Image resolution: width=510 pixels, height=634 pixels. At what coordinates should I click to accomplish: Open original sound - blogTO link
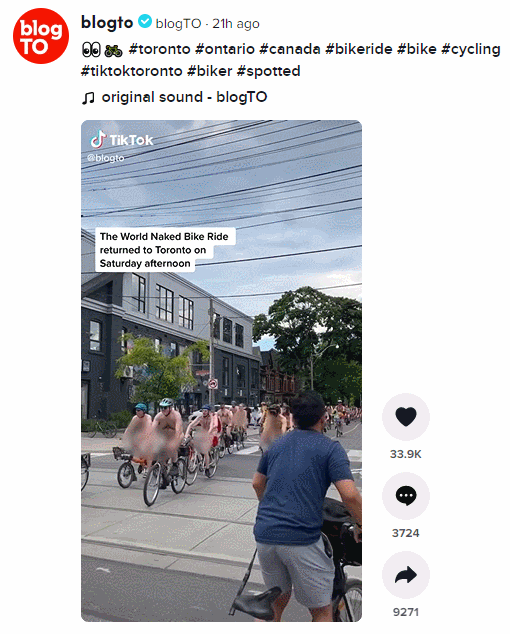[184, 97]
